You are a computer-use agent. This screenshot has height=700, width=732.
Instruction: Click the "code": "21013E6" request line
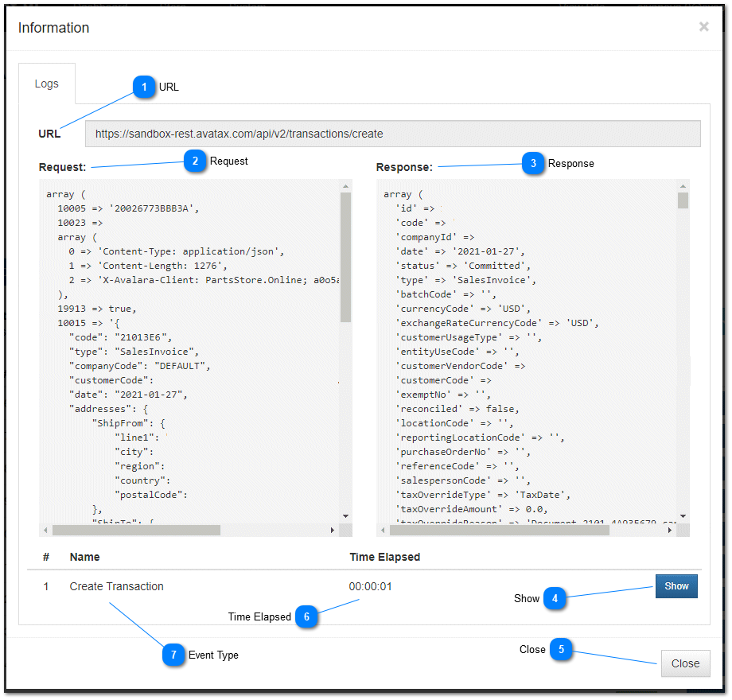tap(120, 337)
